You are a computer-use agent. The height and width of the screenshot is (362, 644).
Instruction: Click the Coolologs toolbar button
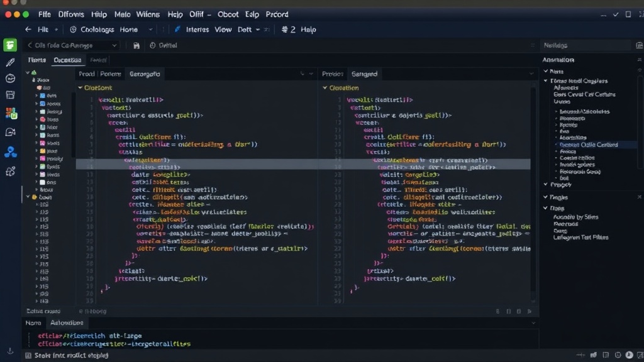tap(97, 30)
